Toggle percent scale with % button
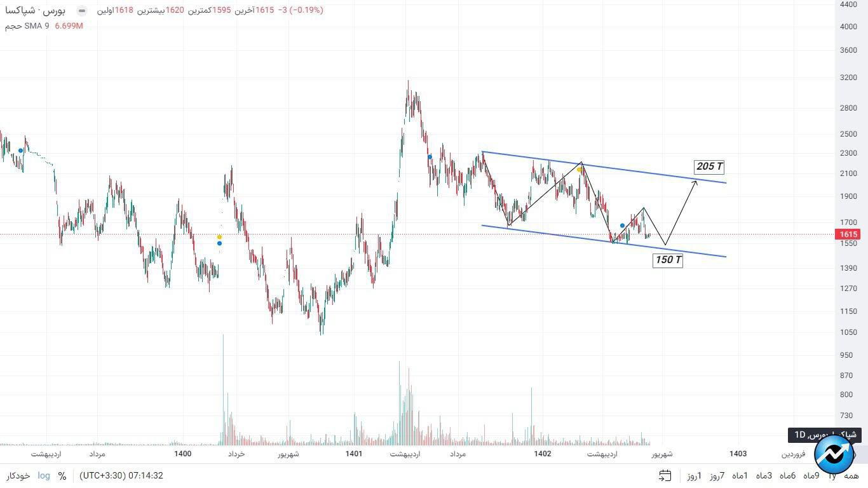The height and width of the screenshot is (488, 868). 62,475
